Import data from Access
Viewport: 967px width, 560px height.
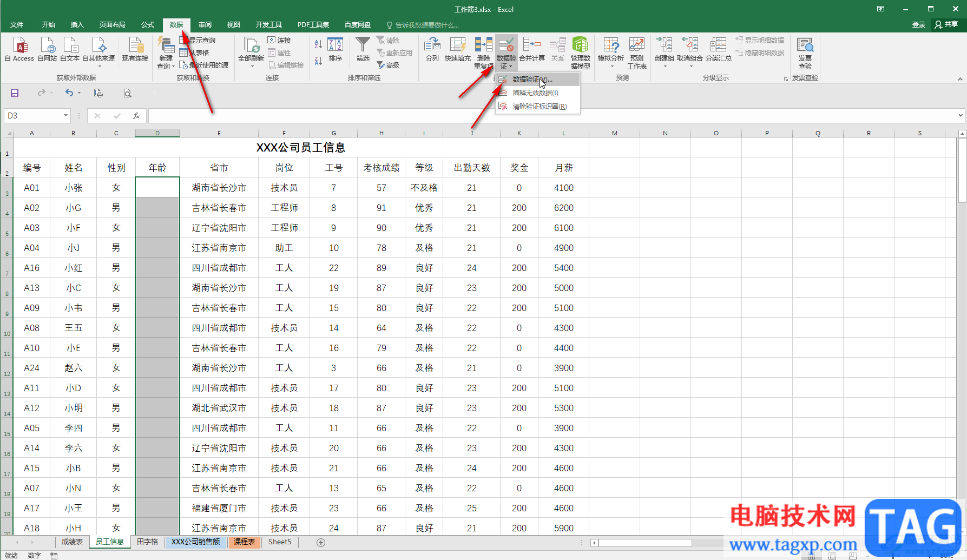(x=19, y=49)
